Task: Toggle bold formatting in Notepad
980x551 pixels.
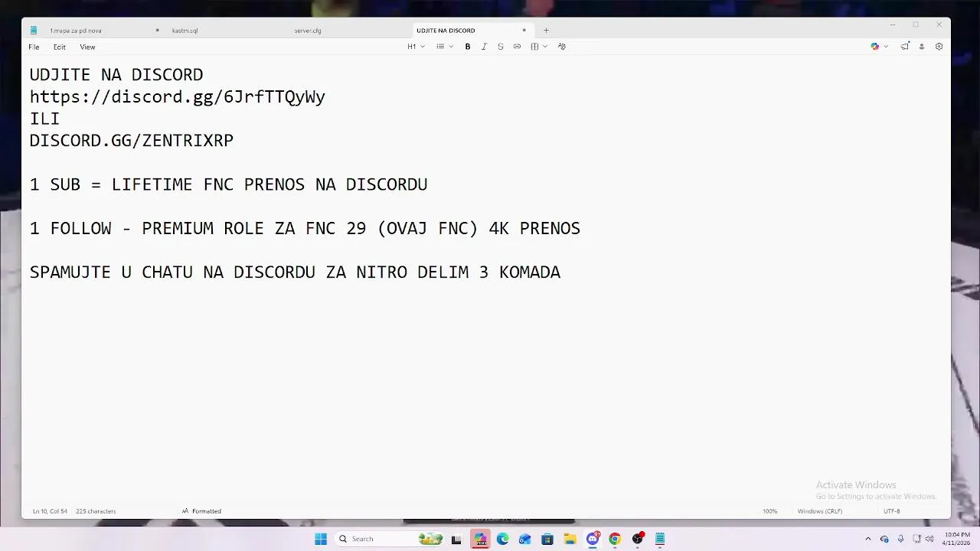Action: click(x=468, y=47)
